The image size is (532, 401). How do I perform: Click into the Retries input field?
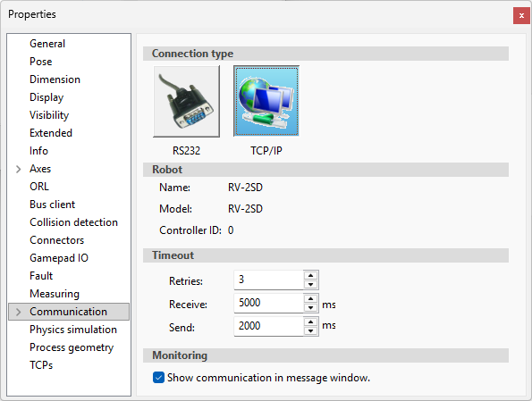pyautogui.click(x=269, y=280)
